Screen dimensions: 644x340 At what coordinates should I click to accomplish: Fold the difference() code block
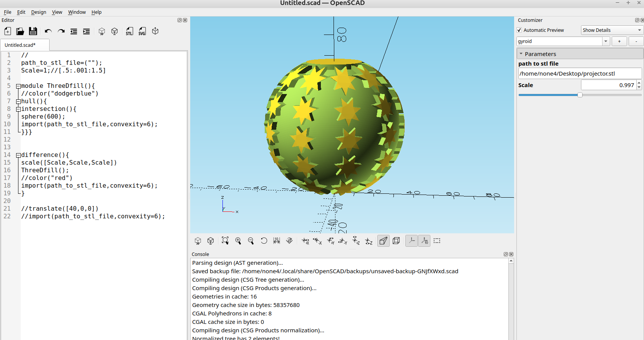click(x=18, y=155)
